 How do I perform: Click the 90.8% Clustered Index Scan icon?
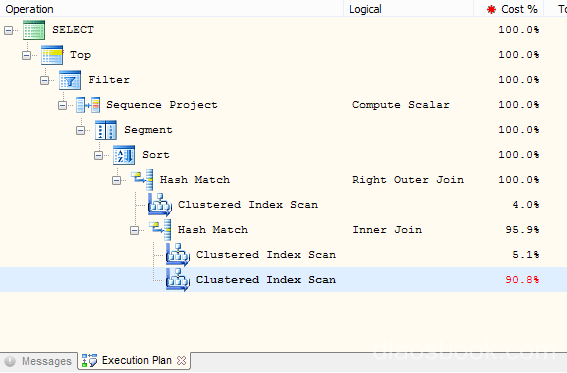click(178, 280)
